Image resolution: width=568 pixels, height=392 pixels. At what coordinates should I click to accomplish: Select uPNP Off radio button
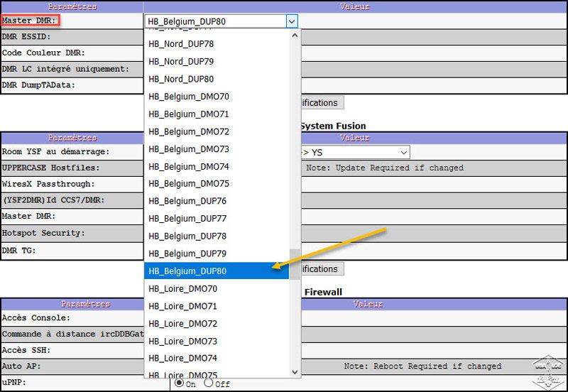[x=208, y=383]
